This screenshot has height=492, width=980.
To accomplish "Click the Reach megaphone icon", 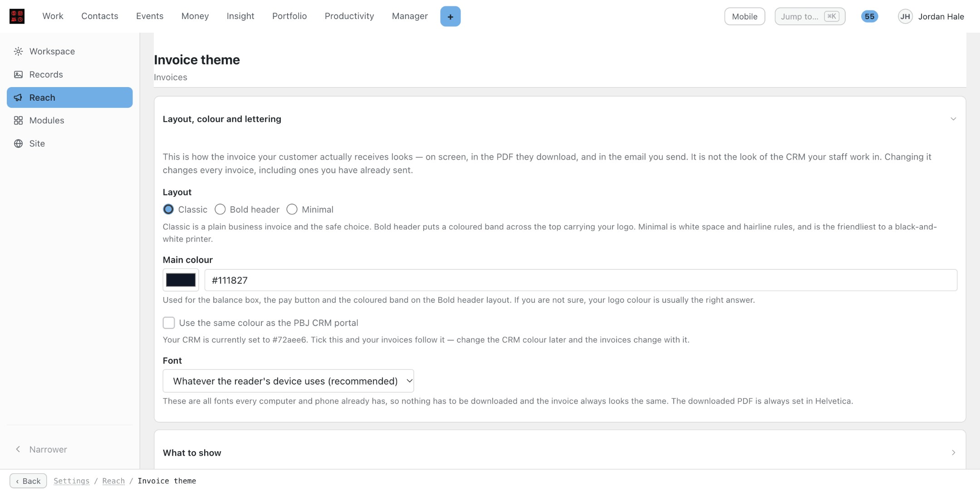I will coord(18,97).
